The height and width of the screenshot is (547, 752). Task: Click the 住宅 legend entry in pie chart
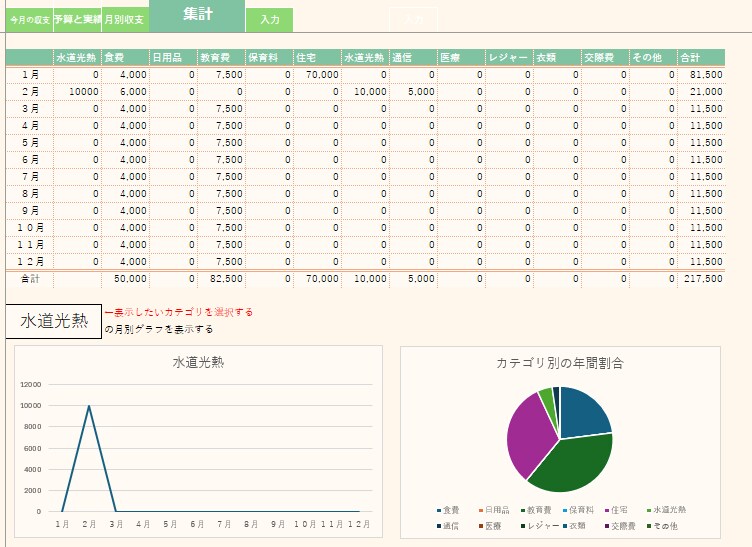coord(616,510)
